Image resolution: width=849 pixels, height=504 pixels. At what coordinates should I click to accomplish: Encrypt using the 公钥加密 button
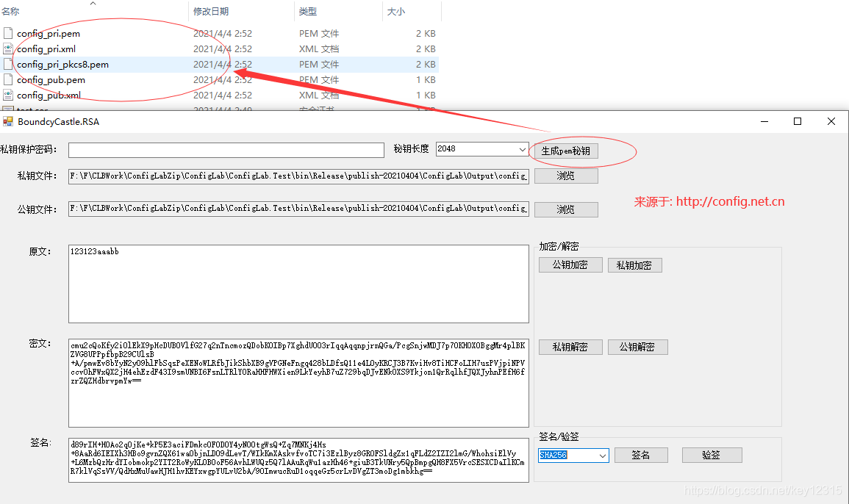570,264
